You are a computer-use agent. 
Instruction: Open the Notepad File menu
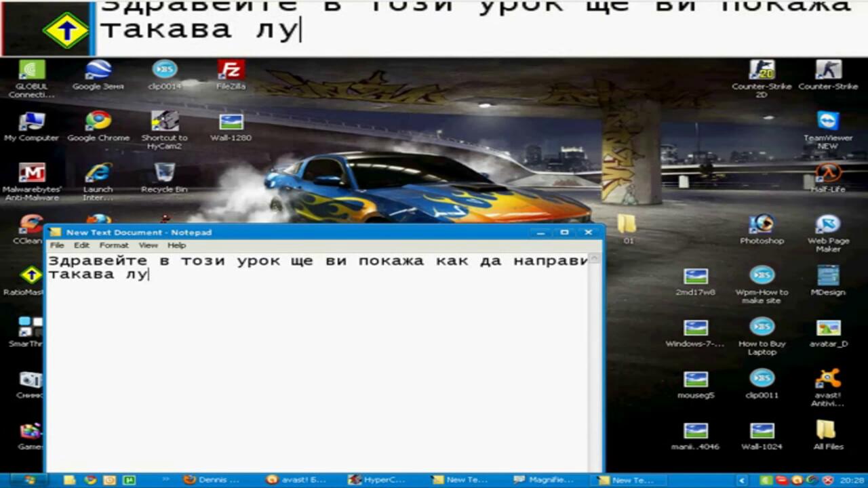(57, 245)
